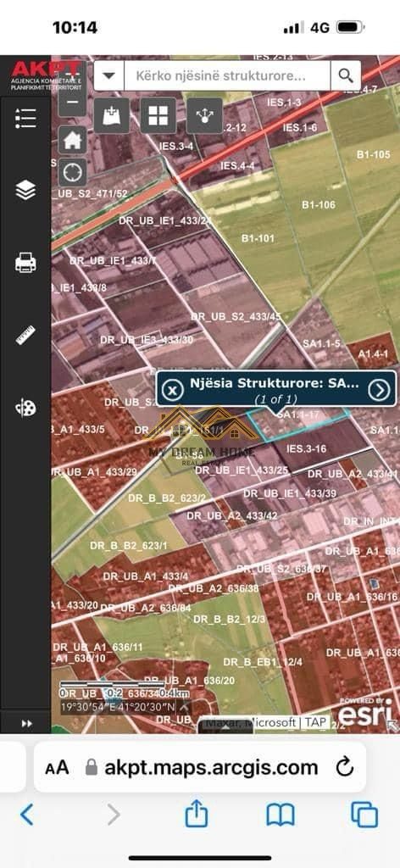Image resolution: width=400 pixels, height=868 pixels.
Task: Click map label B1-101
Action: [x=258, y=238]
